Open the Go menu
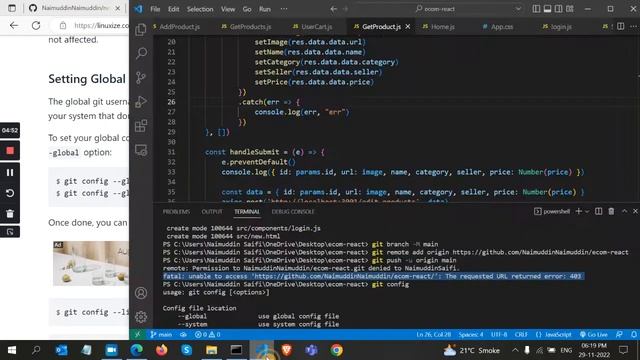 247,9
